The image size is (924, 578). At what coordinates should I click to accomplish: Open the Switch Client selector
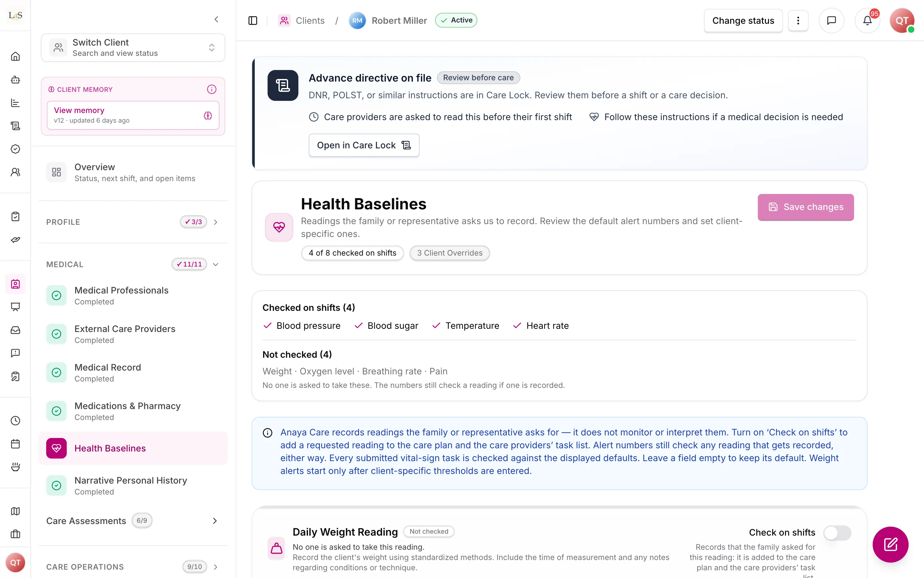pos(133,48)
